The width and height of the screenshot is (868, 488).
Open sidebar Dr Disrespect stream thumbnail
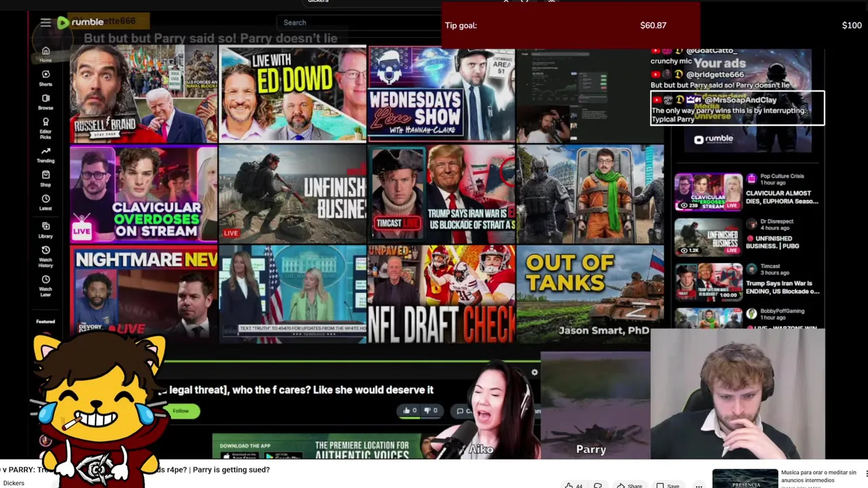click(x=708, y=237)
